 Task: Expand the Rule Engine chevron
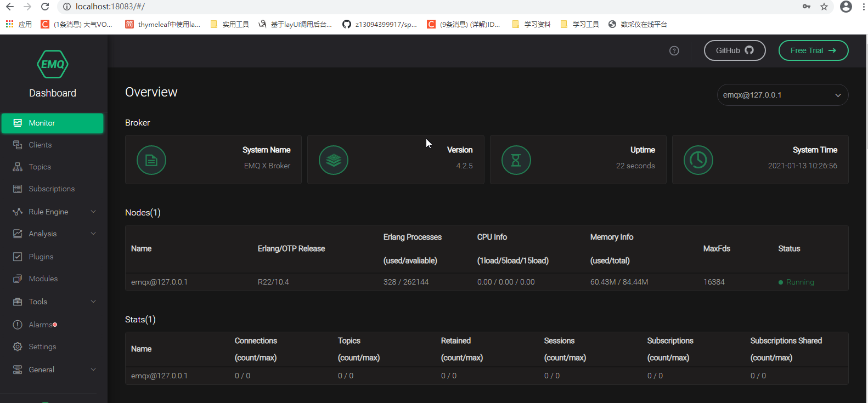coord(93,212)
